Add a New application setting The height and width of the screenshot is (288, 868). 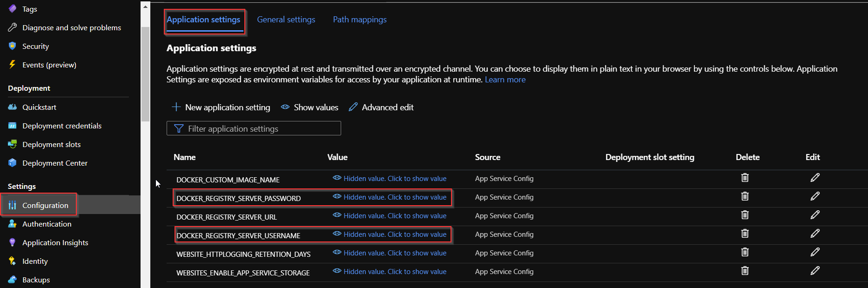pos(221,107)
